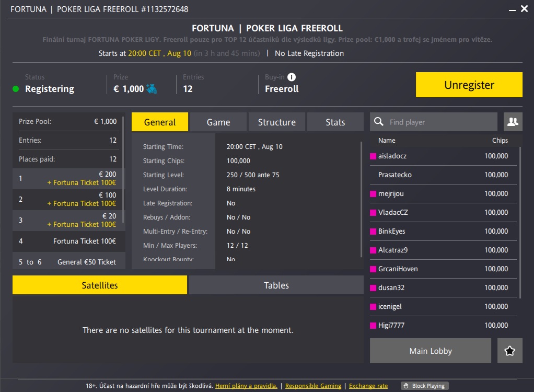Click Starting Level 250 / 500 ante 75
The width and height of the screenshot is (534, 392).
click(x=253, y=175)
